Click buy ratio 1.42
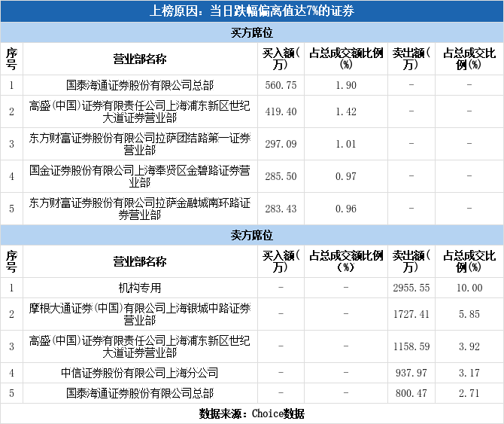Screen dimensions: 504x424 pyautogui.click(x=346, y=111)
